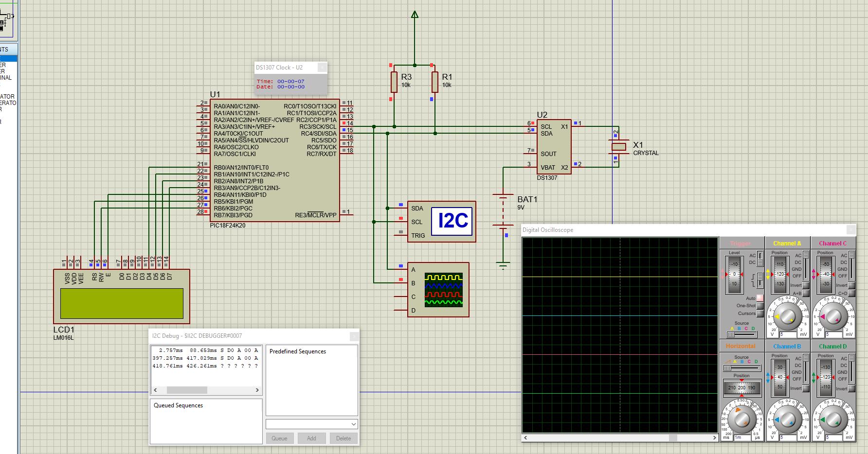The height and width of the screenshot is (454, 868).
Task: Click the Add button
Action: [311, 438]
